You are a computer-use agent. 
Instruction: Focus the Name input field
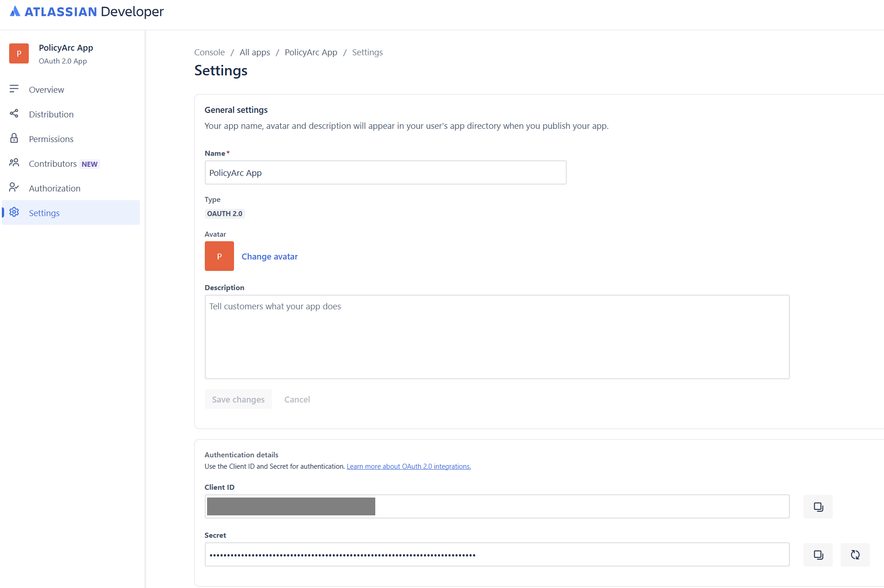(386, 173)
